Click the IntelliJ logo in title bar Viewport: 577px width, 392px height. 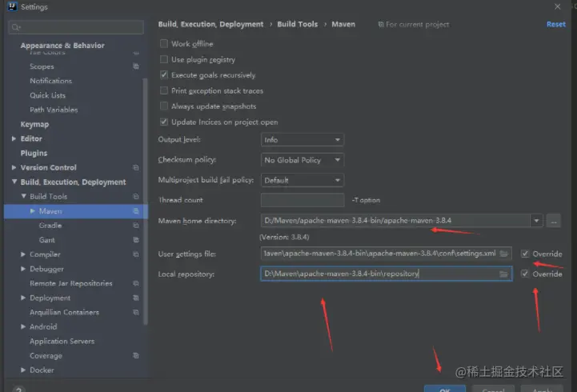(13, 6)
